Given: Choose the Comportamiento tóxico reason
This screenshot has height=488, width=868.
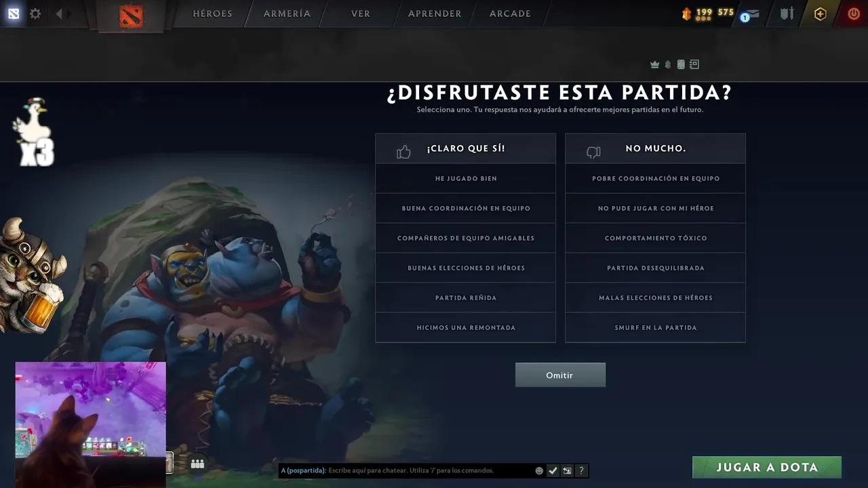Looking at the screenshot, I should pyautogui.click(x=655, y=238).
